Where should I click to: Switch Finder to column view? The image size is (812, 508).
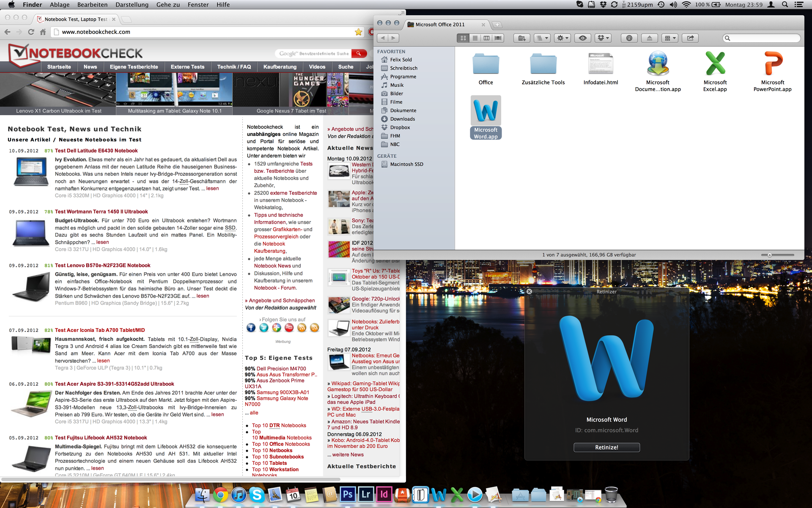pos(486,38)
